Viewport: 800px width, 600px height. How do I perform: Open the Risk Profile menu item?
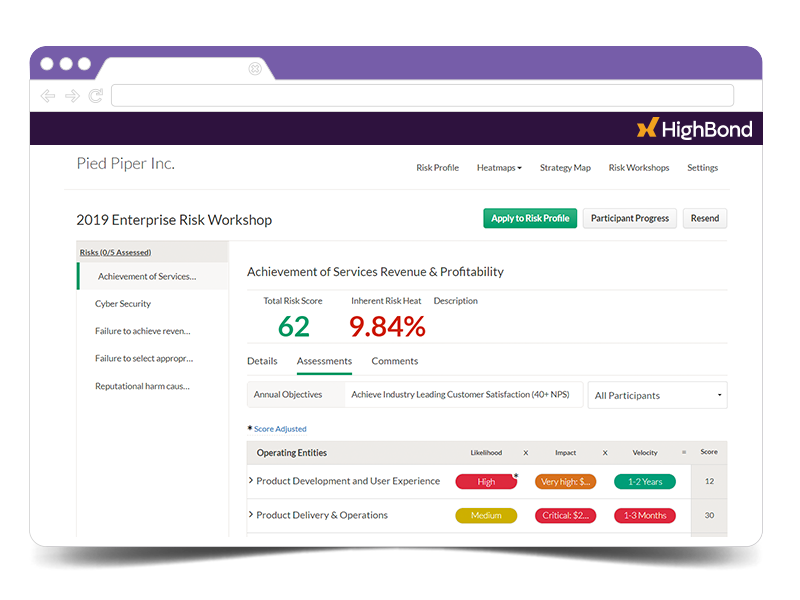(x=437, y=168)
